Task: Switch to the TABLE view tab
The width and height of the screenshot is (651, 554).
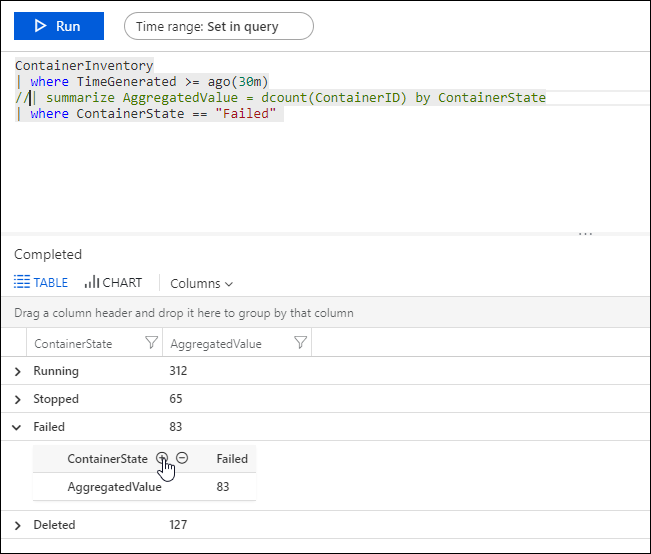Action: pyautogui.click(x=42, y=283)
